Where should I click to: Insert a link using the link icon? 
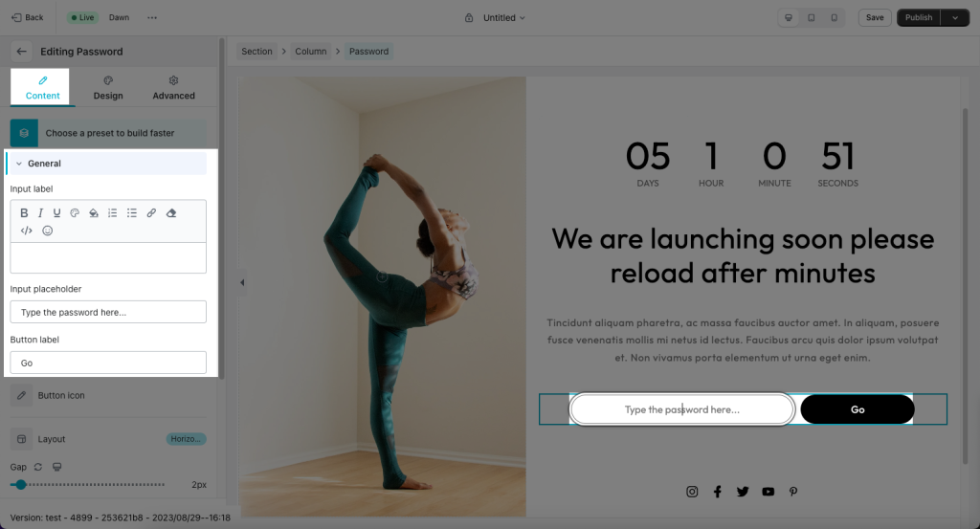(x=151, y=213)
